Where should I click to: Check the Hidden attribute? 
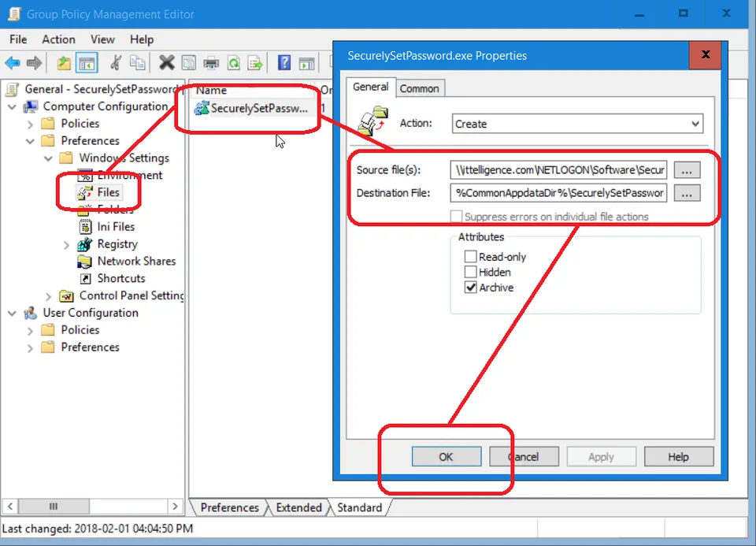[x=471, y=272]
